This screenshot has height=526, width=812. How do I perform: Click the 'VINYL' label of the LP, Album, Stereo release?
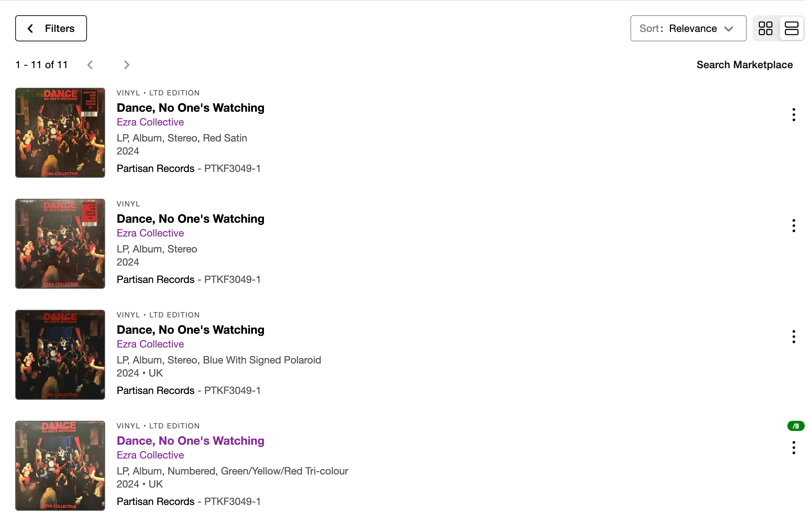coord(128,204)
